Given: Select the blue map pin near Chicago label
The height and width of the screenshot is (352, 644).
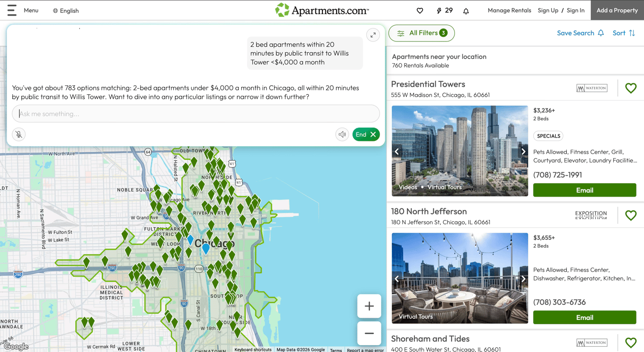Looking at the screenshot, I should 206,249.
